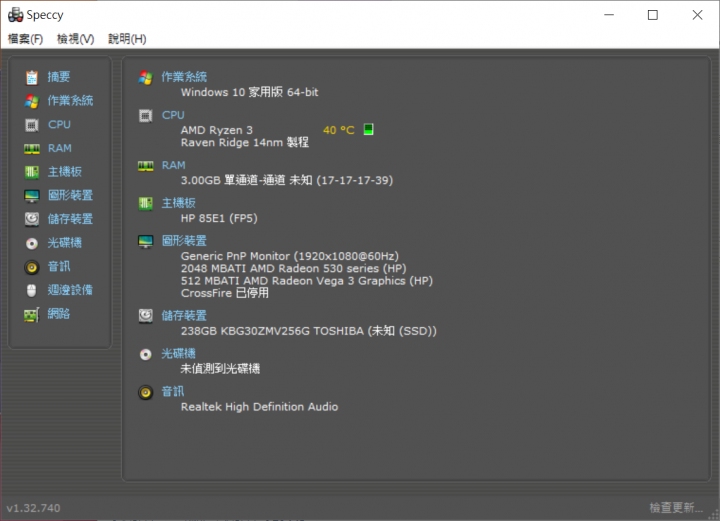Select 網路 label in sidebar
Image resolution: width=720 pixels, height=521 pixels.
pos(59,314)
